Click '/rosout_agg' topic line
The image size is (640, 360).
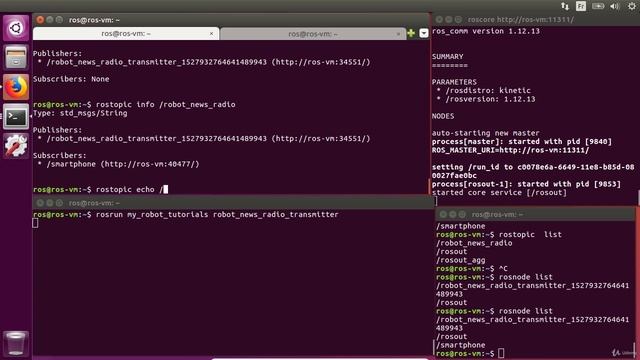click(x=460, y=260)
